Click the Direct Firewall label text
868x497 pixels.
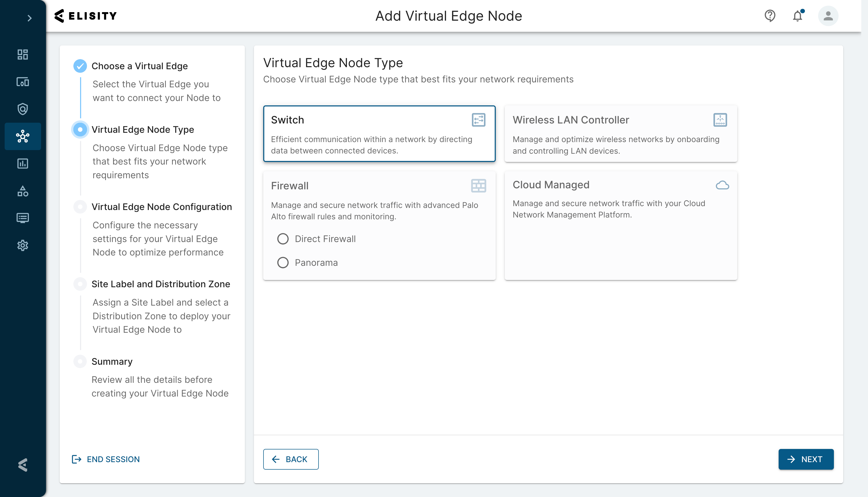coord(325,239)
